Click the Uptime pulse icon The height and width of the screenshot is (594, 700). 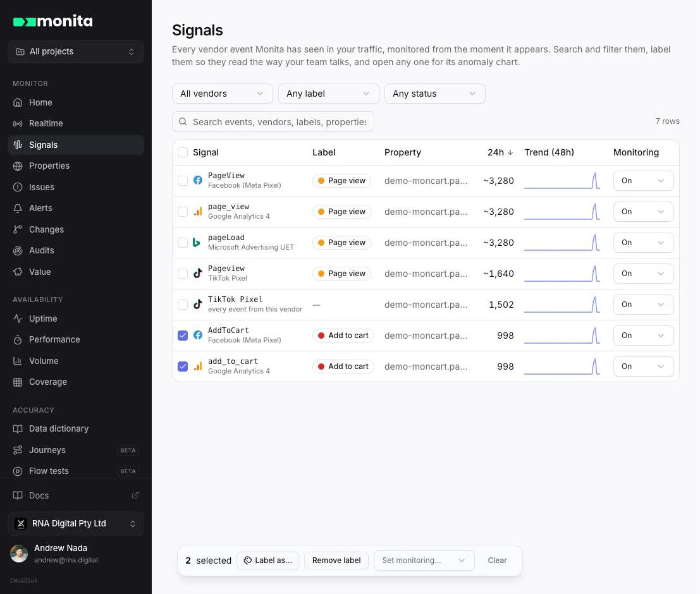click(x=18, y=318)
